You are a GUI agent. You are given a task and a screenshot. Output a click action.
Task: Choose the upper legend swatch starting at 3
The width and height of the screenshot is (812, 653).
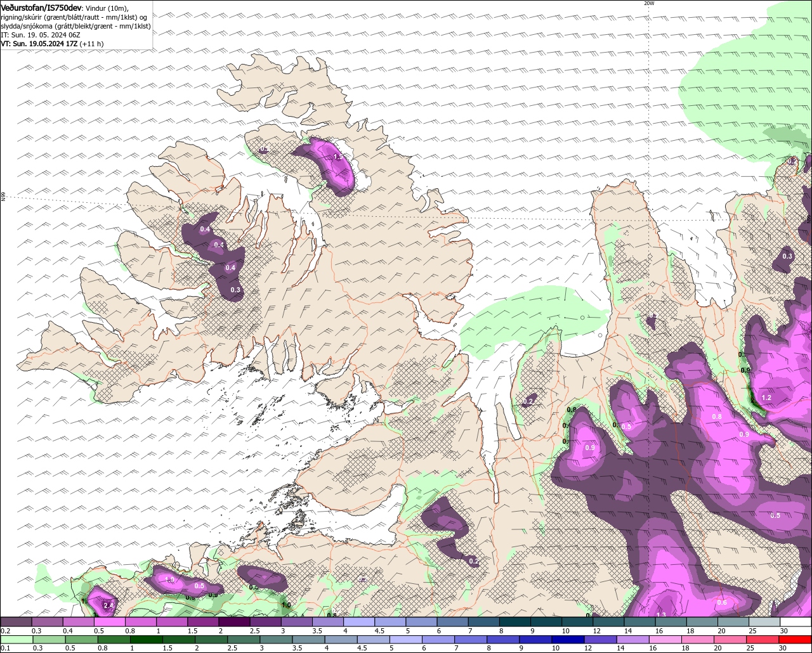[297, 623]
